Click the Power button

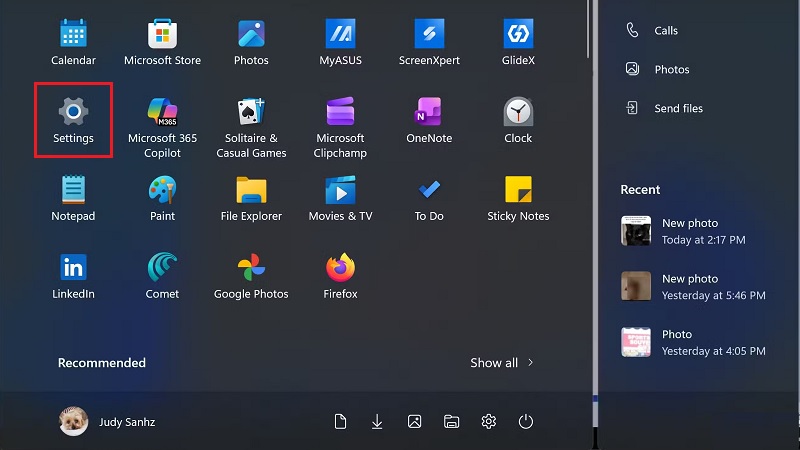click(526, 421)
